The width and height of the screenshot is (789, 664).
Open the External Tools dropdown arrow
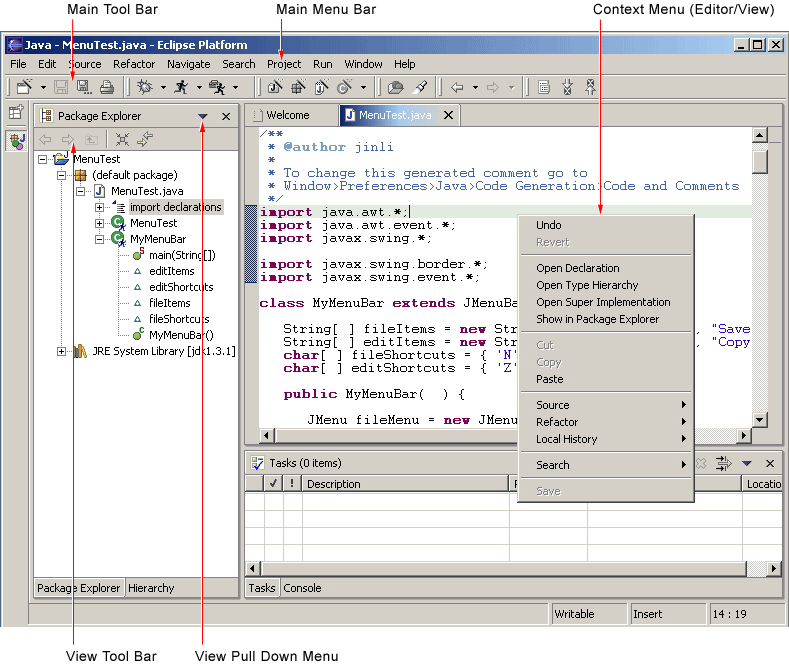pyautogui.click(x=235, y=88)
